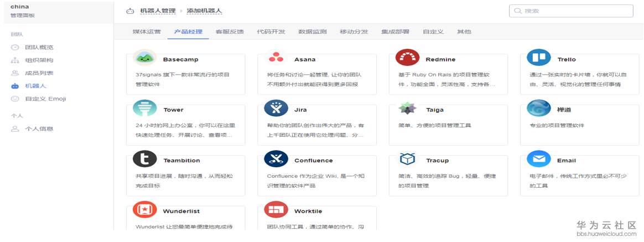Go back to 机器人管理 breadcrumb
644x242 pixels.
(158, 11)
